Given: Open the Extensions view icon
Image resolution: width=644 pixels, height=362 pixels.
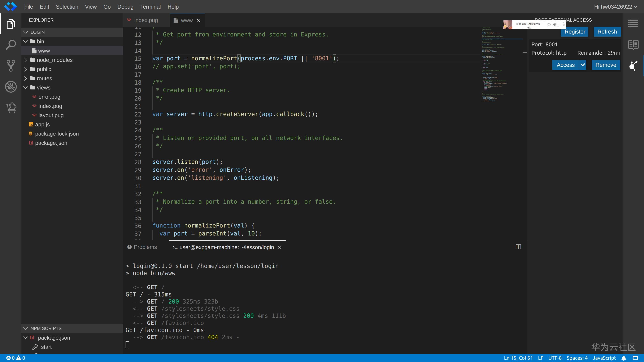Looking at the screenshot, I should pyautogui.click(x=10, y=107).
